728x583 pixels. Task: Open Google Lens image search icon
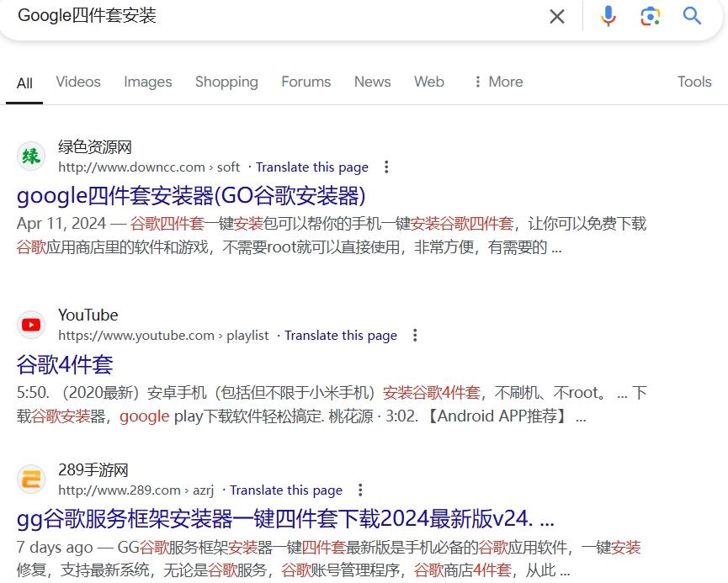[650, 16]
